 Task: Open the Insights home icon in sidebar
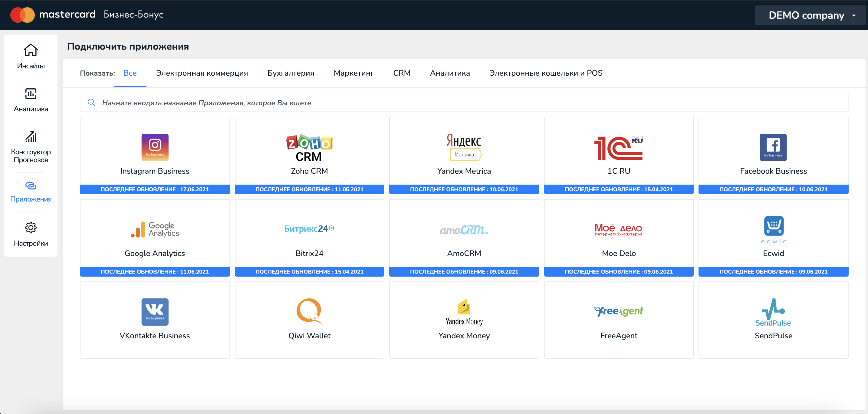(31, 50)
